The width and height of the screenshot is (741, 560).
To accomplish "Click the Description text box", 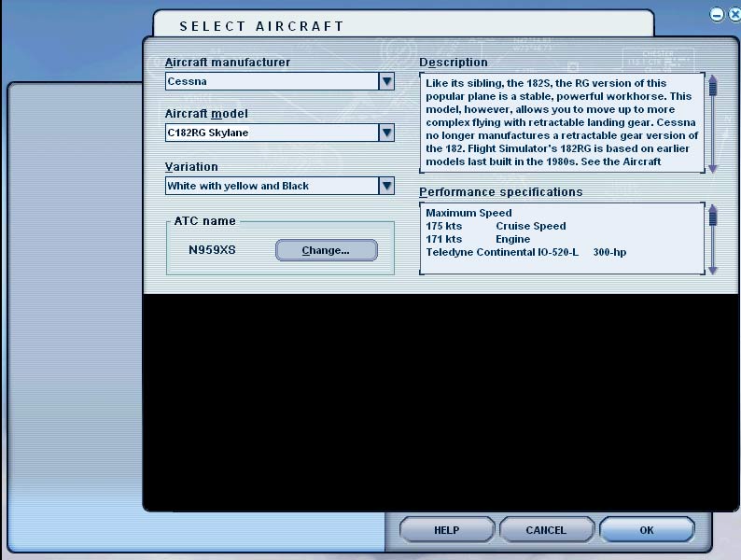I will (560, 123).
